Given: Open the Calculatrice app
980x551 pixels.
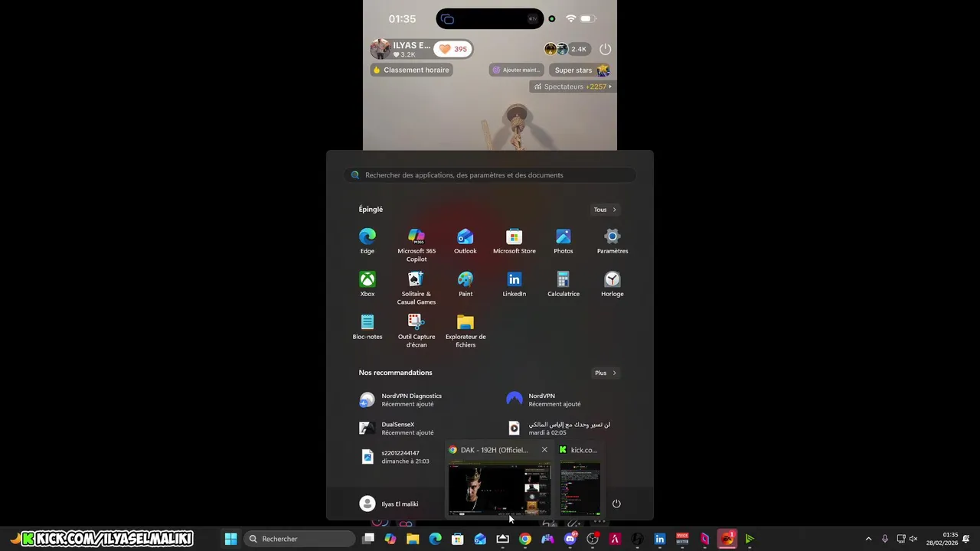Looking at the screenshot, I should coord(563,284).
